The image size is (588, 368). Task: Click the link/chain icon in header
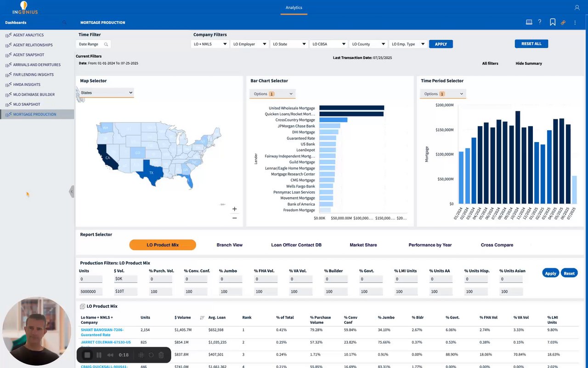[x=563, y=23]
